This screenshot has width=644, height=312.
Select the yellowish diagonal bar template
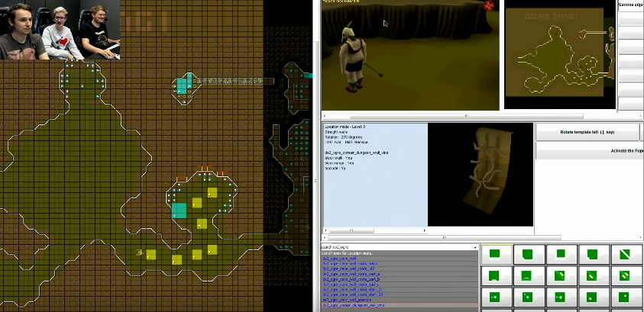tap(594, 275)
